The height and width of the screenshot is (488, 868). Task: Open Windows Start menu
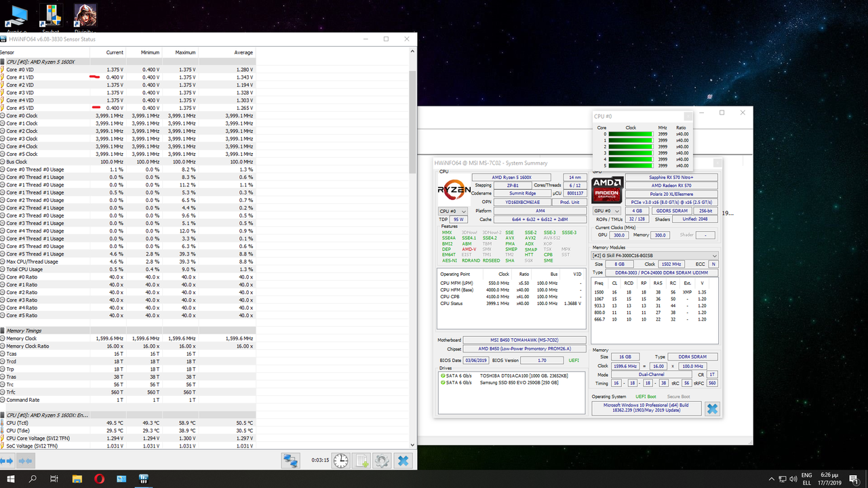(x=11, y=479)
